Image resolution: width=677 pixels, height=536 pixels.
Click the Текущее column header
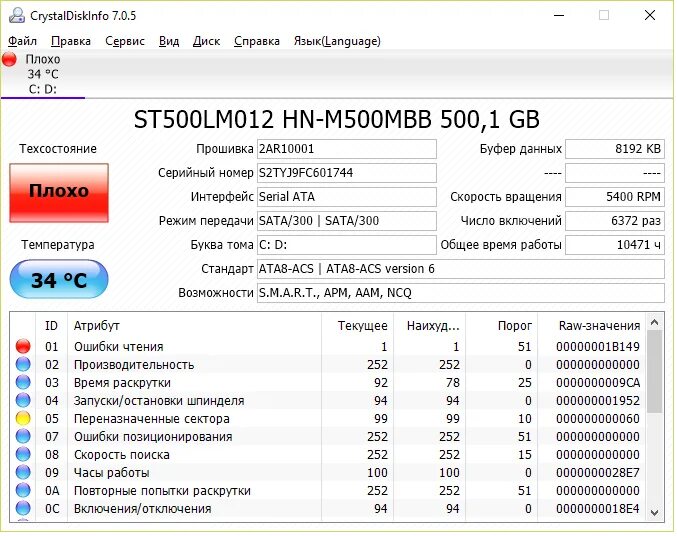tap(357, 325)
